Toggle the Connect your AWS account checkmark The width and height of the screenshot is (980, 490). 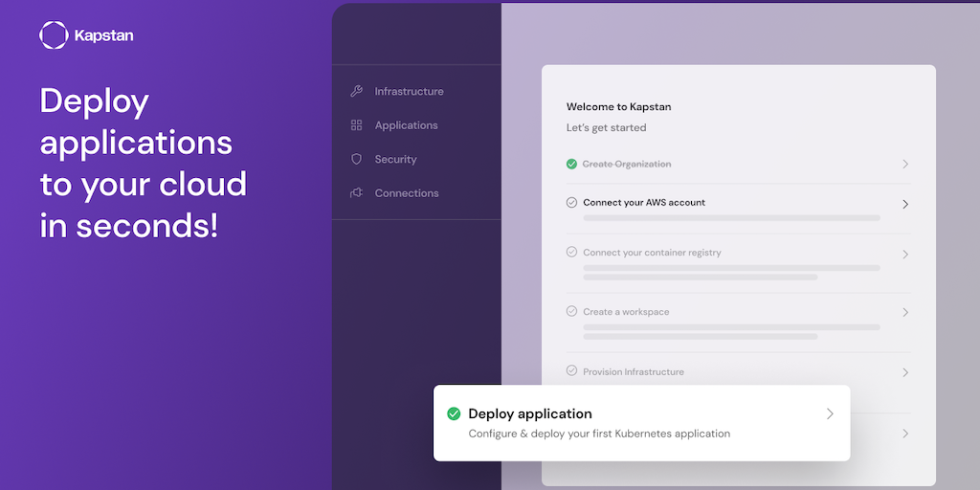coord(571,203)
